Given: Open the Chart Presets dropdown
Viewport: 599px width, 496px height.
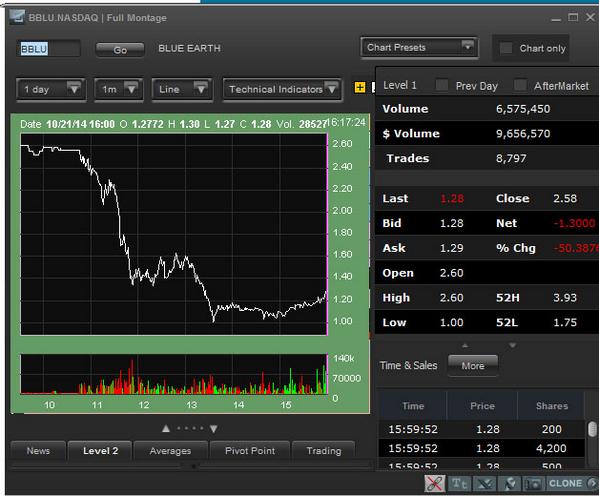Looking at the screenshot, I should pos(419,47).
